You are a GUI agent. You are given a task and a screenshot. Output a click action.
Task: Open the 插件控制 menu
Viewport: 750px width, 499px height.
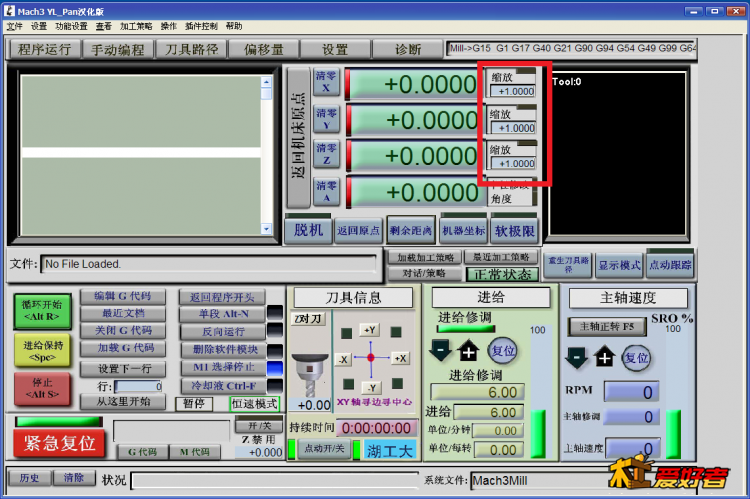coord(201,26)
